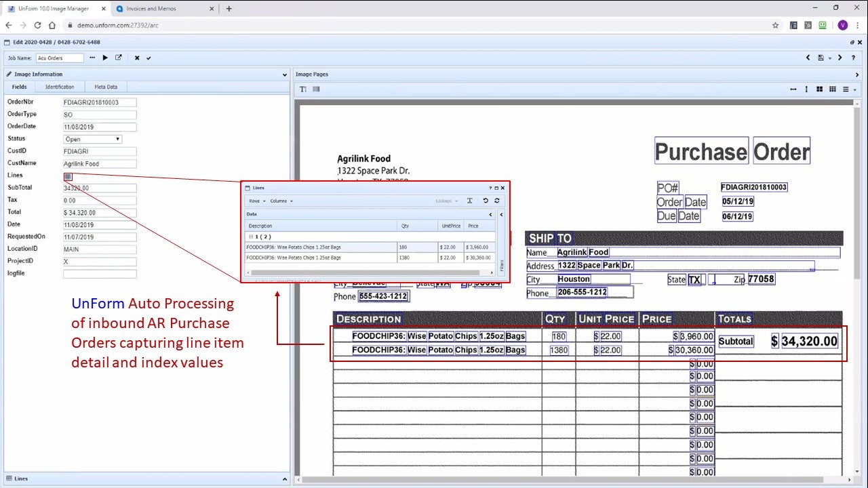
Task: Collapse Image Pages panel with right chevron
Action: (x=858, y=75)
